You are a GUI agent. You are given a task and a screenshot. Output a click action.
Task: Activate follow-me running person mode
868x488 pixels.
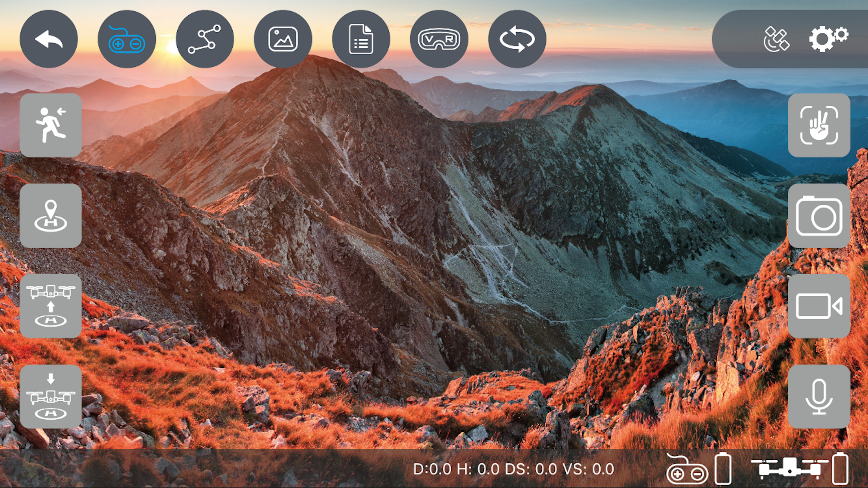51,125
